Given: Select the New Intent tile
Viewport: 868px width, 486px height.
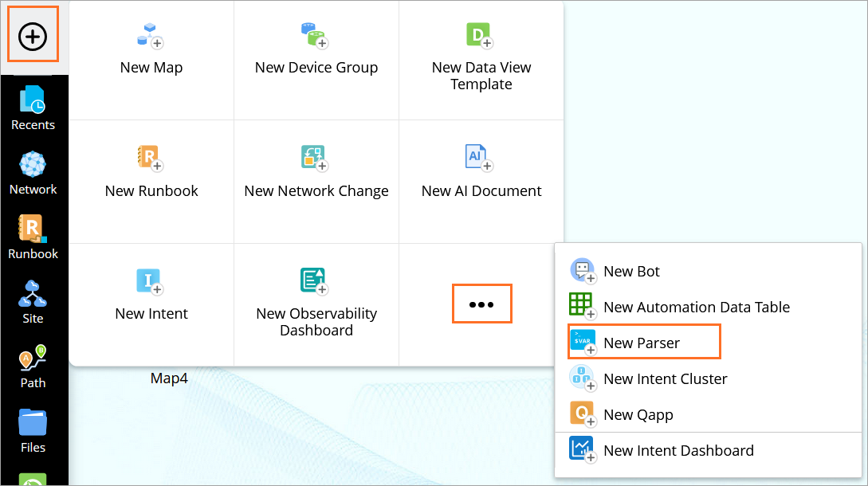Looking at the screenshot, I should coord(151,281).
